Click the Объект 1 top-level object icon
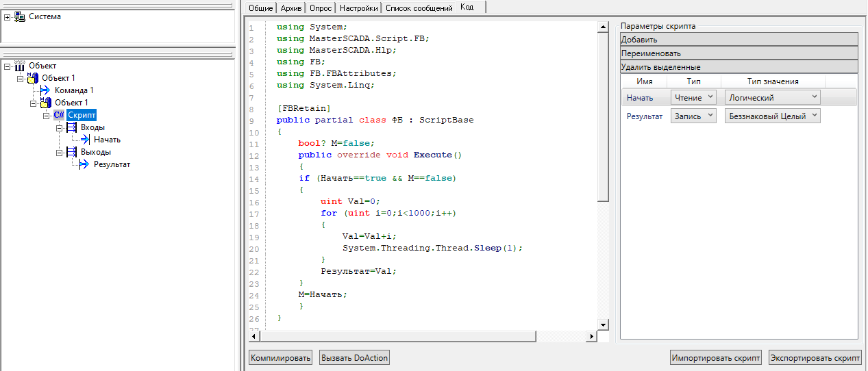The width and height of the screenshot is (868, 371). (33, 78)
